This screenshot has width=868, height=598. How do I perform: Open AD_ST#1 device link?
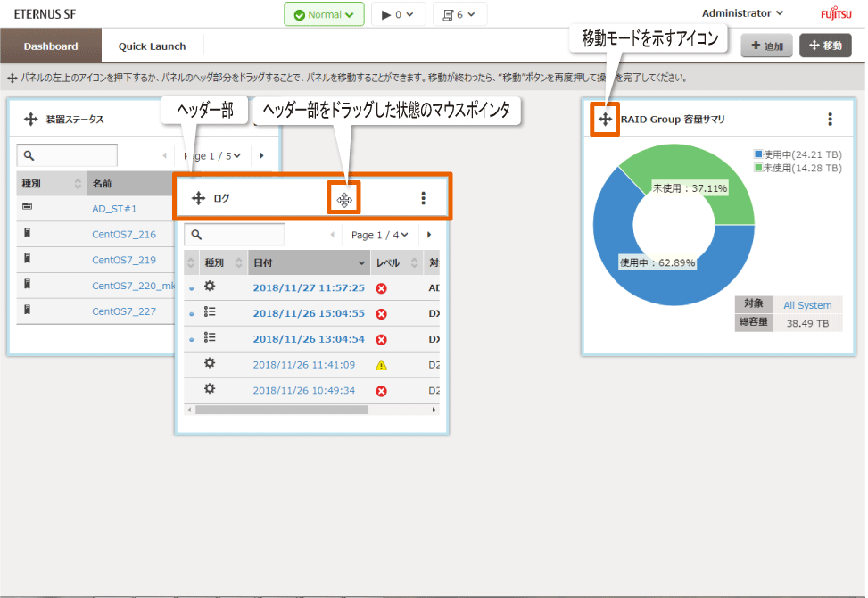click(x=114, y=209)
